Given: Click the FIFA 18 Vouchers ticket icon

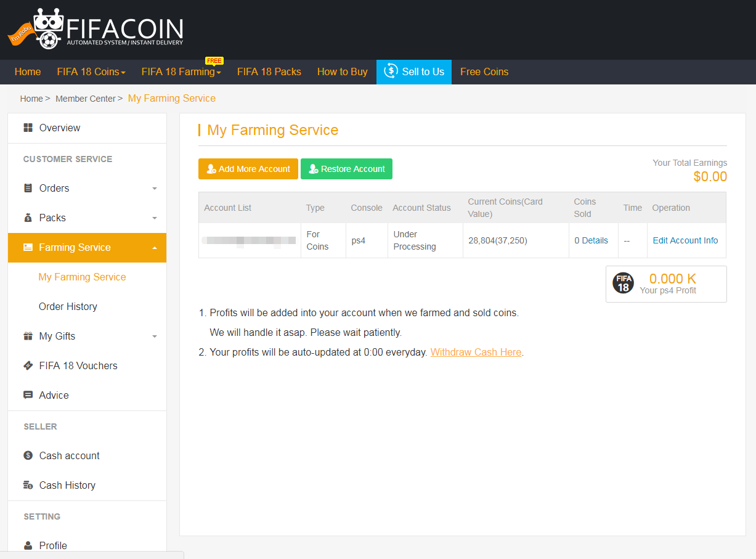Looking at the screenshot, I should (28, 365).
